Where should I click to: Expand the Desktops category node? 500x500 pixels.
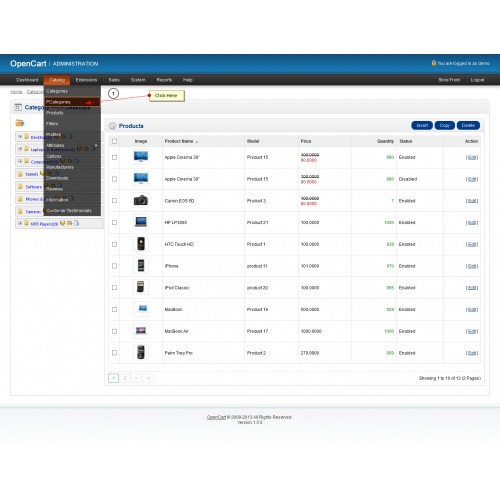(20, 137)
